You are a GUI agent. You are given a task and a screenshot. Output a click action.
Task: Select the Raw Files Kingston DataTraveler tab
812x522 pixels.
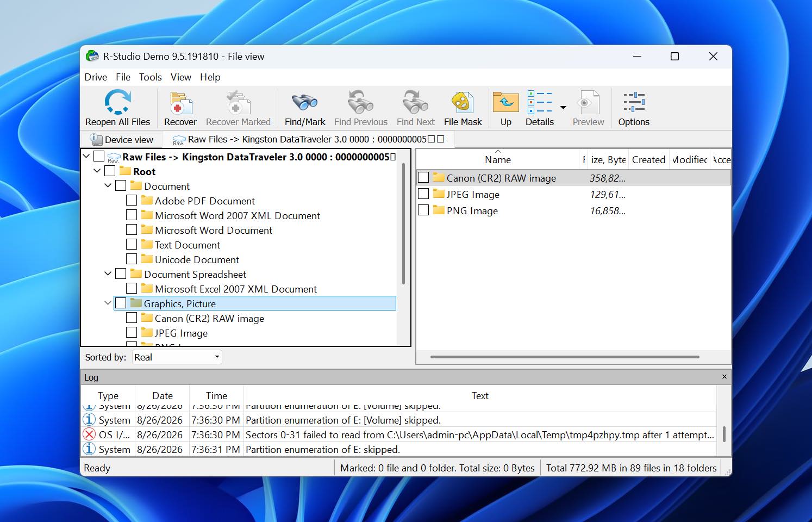pyautogui.click(x=309, y=140)
